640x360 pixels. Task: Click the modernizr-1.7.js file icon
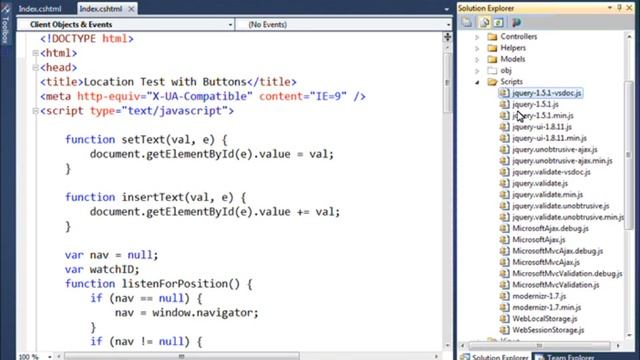pyautogui.click(x=504, y=296)
